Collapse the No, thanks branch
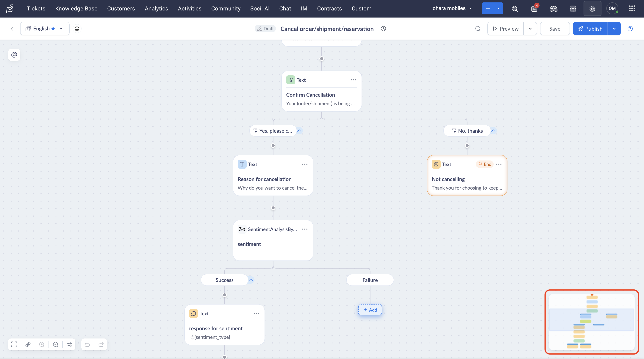The width and height of the screenshot is (644, 359). click(x=493, y=131)
